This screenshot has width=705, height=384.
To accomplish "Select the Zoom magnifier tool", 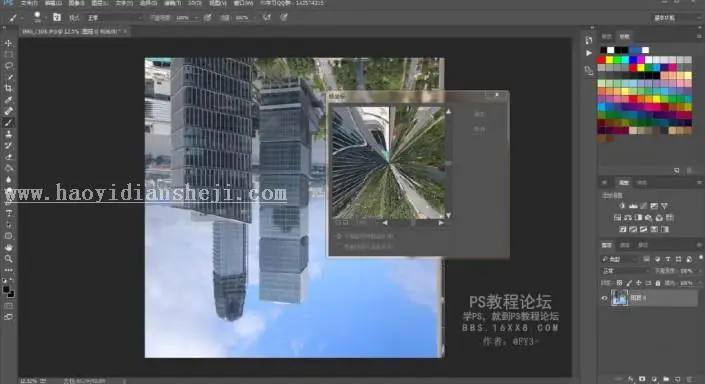I will pyautogui.click(x=8, y=259).
